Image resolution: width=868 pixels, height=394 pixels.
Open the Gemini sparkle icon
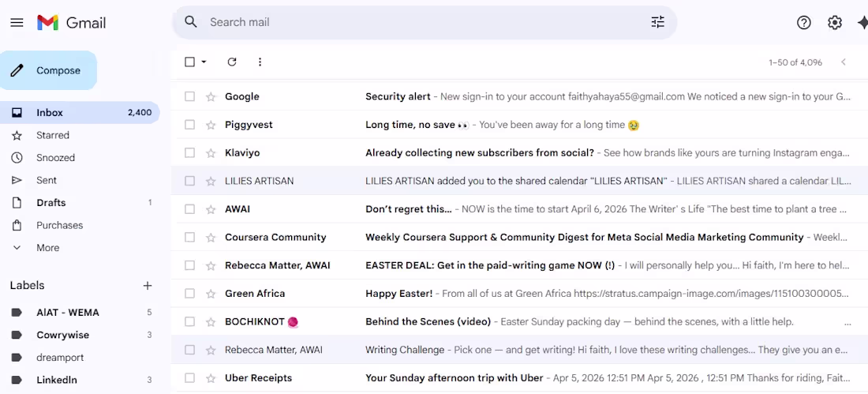point(862,23)
